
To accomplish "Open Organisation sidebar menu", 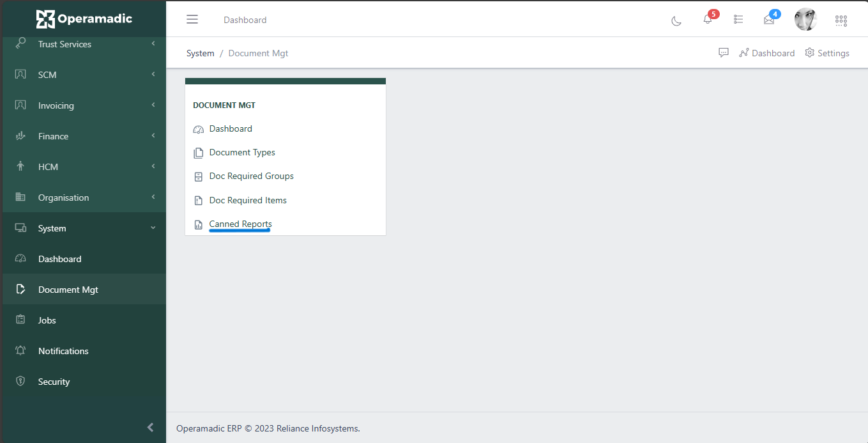I will pyautogui.click(x=84, y=198).
